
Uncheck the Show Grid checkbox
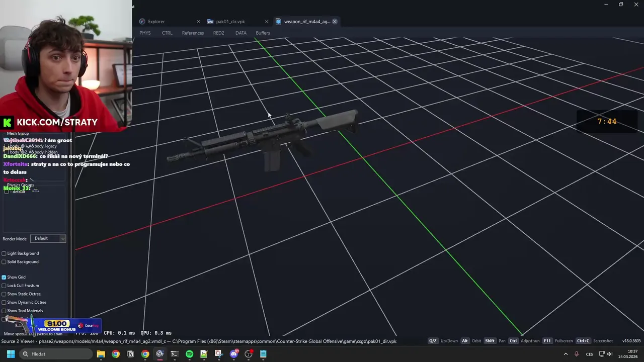pos(4,277)
